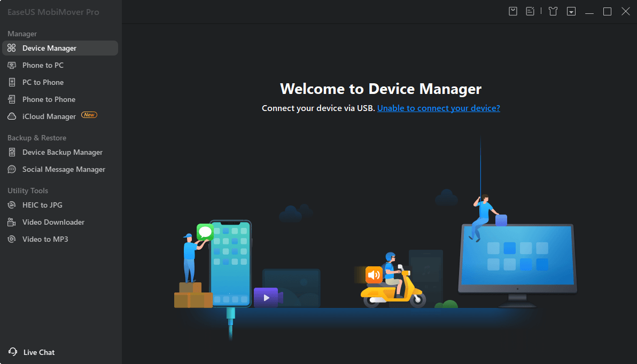
Task: Select Device Manager in the sidebar
Action: tap(48, 48)
